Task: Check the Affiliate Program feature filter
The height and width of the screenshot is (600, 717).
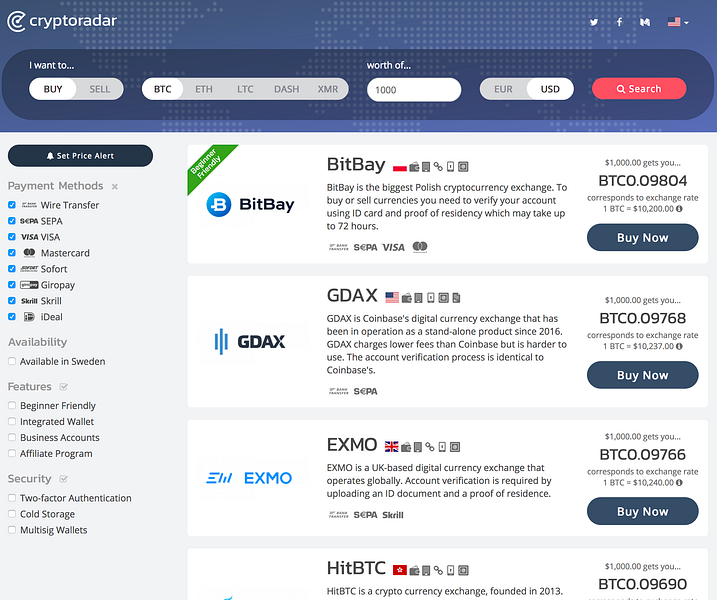Action: (12, 454)
